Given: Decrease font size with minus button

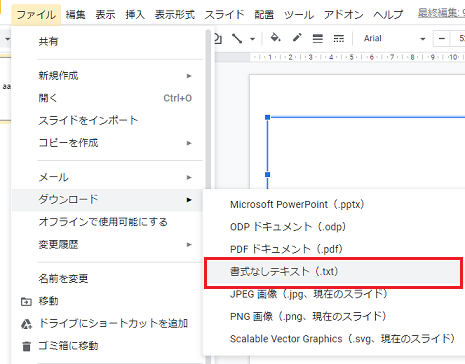Looking at the screenshot, I should [442, 39].
